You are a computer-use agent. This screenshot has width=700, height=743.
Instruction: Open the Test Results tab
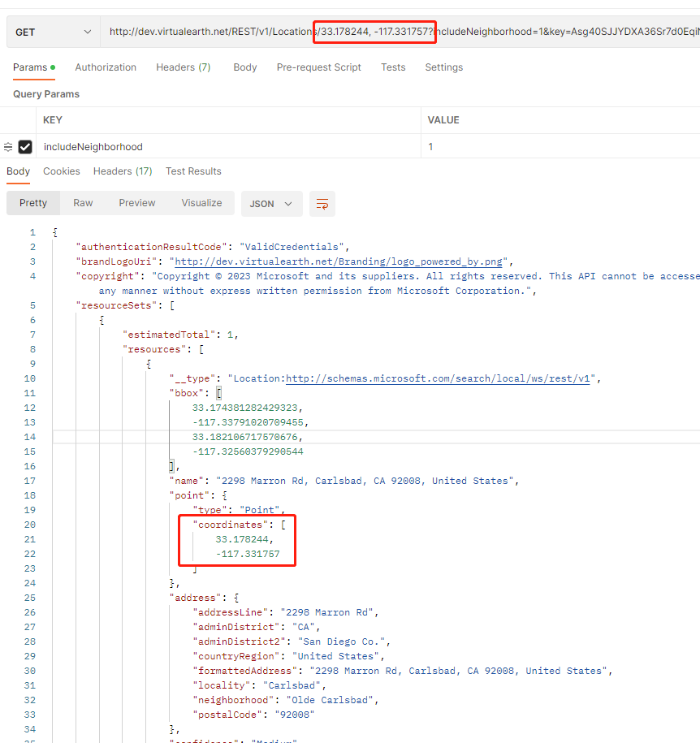[x=193, y=171]
